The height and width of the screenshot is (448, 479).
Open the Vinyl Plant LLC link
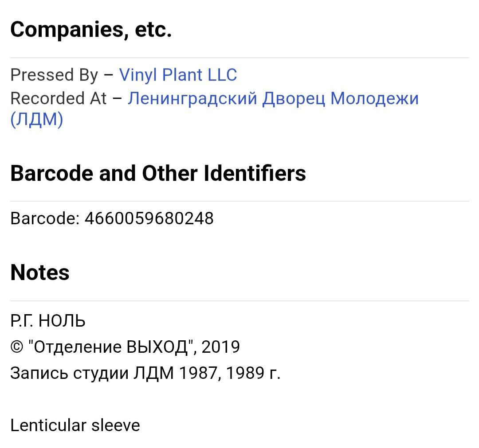tap(178, 75)
